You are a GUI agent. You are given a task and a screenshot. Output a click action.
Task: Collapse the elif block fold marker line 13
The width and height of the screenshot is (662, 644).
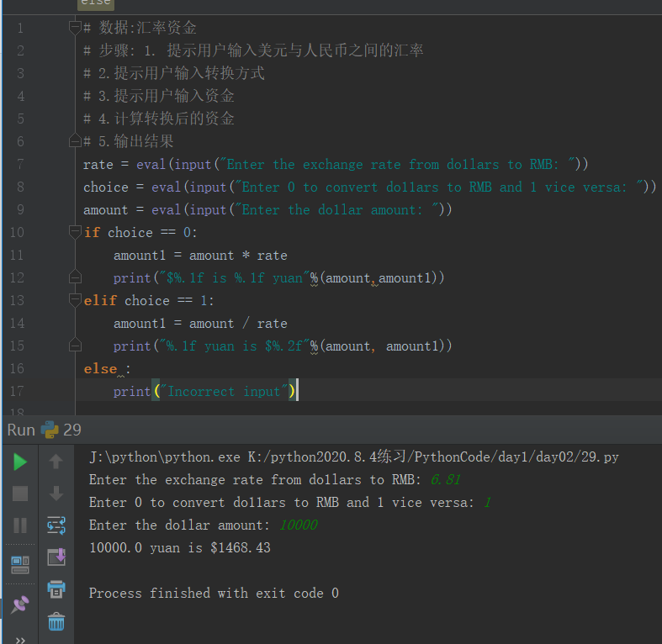point(75,300)
